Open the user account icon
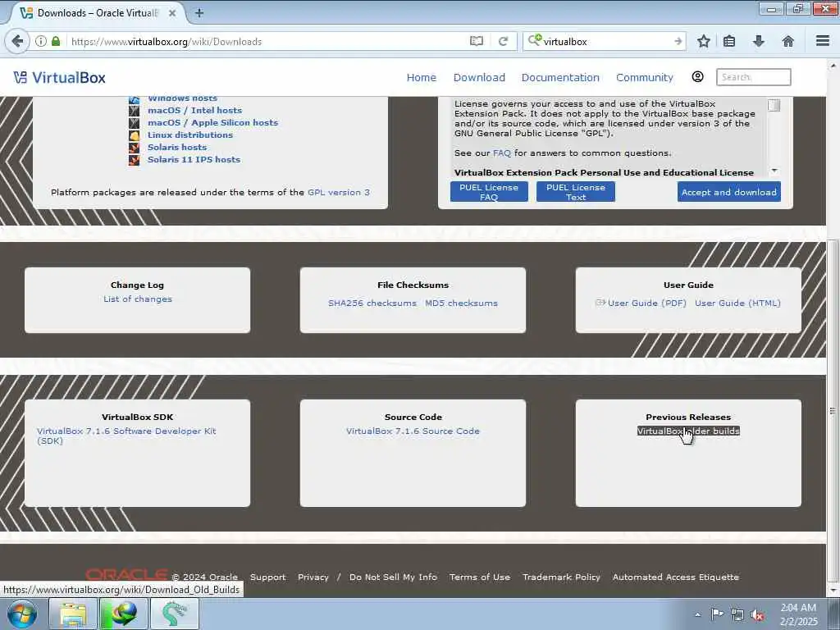 (x=697, y=76)
